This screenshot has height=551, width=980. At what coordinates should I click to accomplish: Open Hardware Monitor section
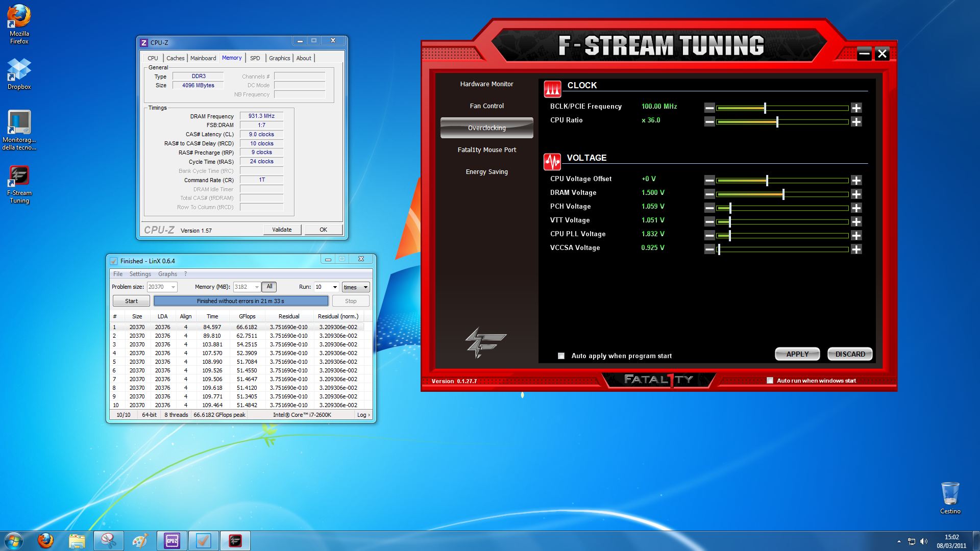coord(486,84)
